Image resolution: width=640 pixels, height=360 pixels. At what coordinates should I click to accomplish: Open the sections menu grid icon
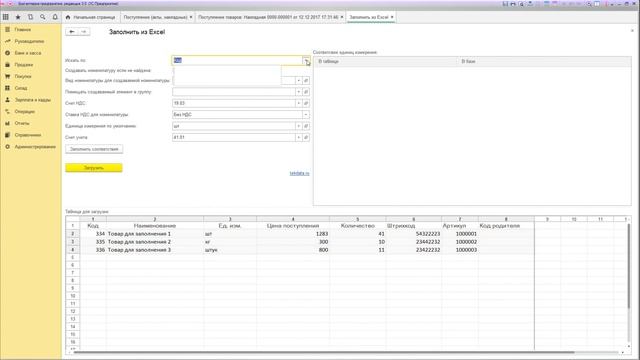click(6, 17)
